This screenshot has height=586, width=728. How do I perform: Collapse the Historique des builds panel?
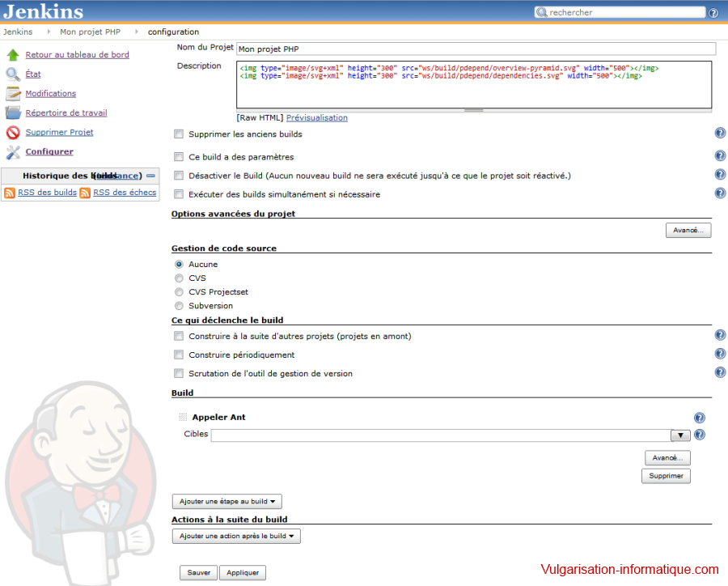coord(151,176)
